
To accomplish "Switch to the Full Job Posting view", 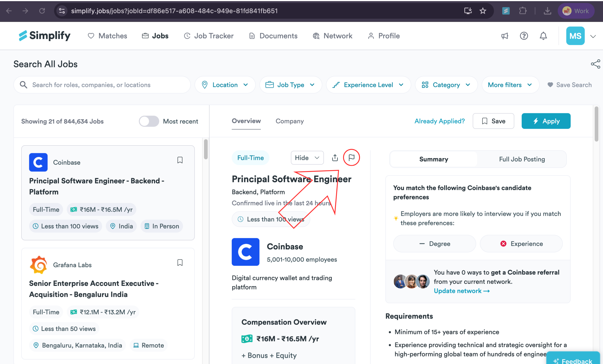I will 522,159.
